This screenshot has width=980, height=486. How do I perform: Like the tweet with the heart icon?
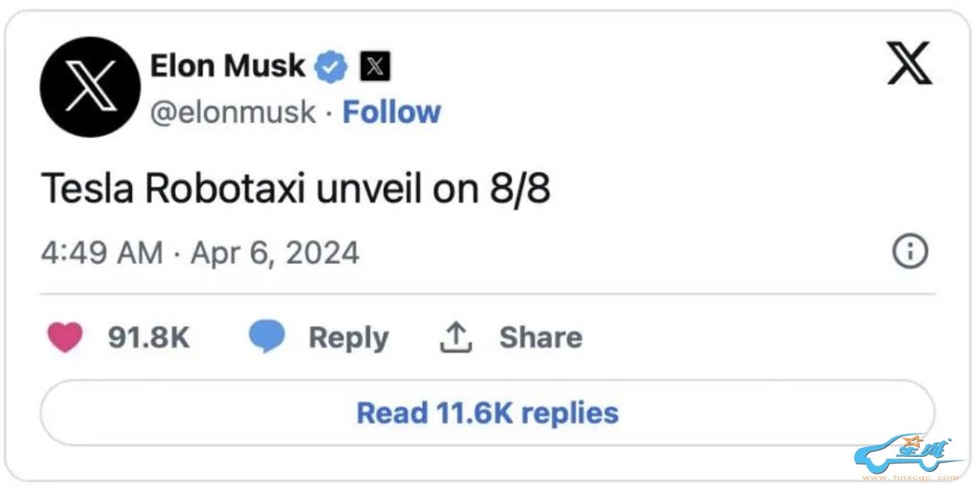[x=65, y=338]
